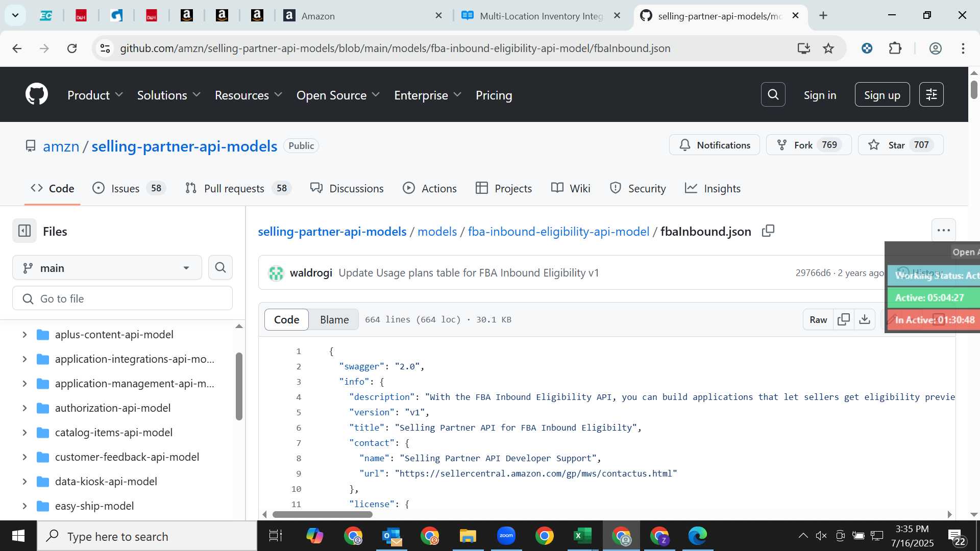This screenshot has height=551, width=980.
Task: Switch to the Multi-Location Inventory browser tab
Action: pyautogui.click(x=541, y=16)
